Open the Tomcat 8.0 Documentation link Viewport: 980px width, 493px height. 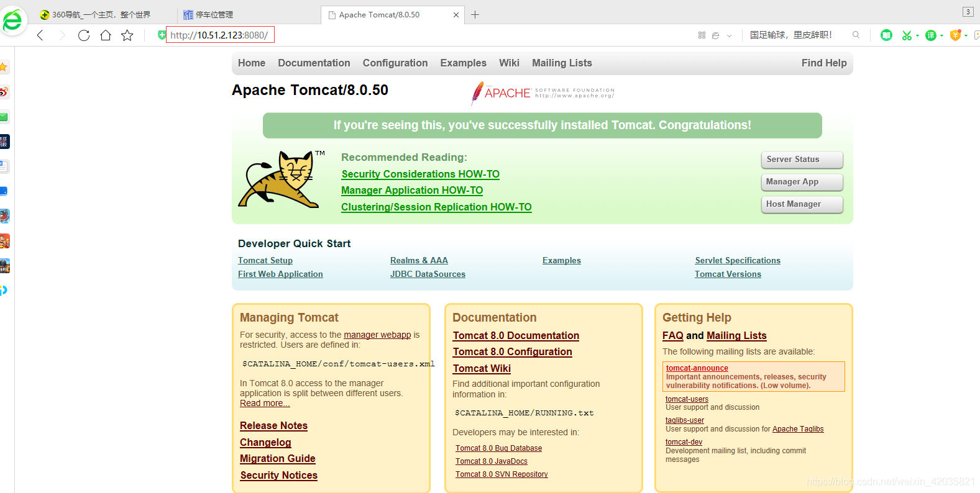516,336
